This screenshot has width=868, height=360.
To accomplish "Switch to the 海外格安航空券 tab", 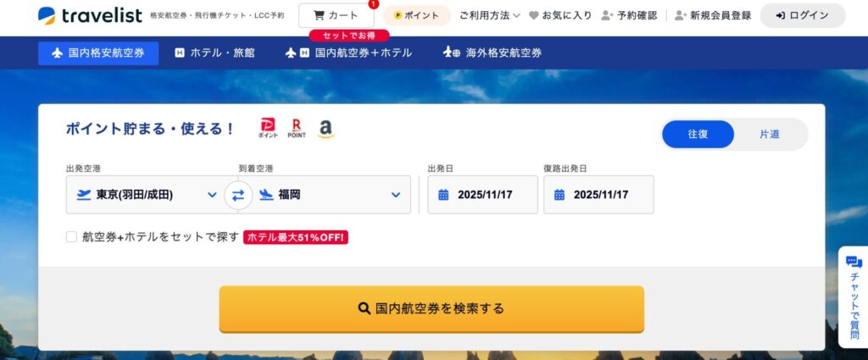I will [x=492, y=53].
